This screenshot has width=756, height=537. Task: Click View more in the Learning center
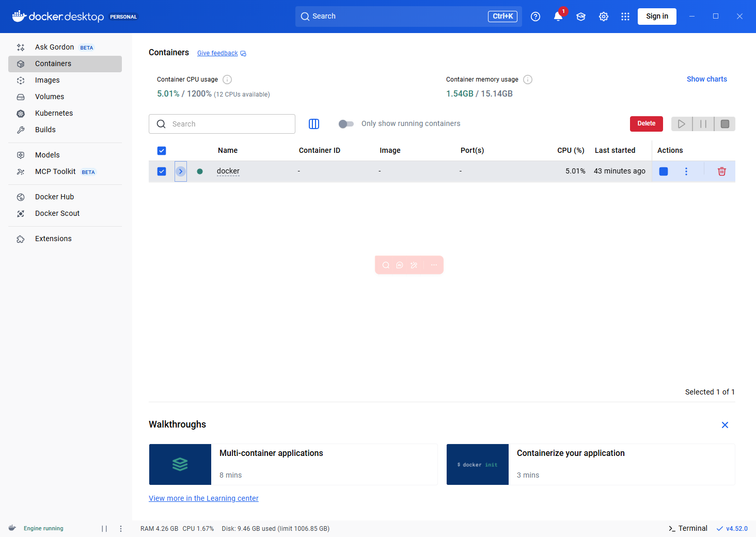tap(203, 498)
